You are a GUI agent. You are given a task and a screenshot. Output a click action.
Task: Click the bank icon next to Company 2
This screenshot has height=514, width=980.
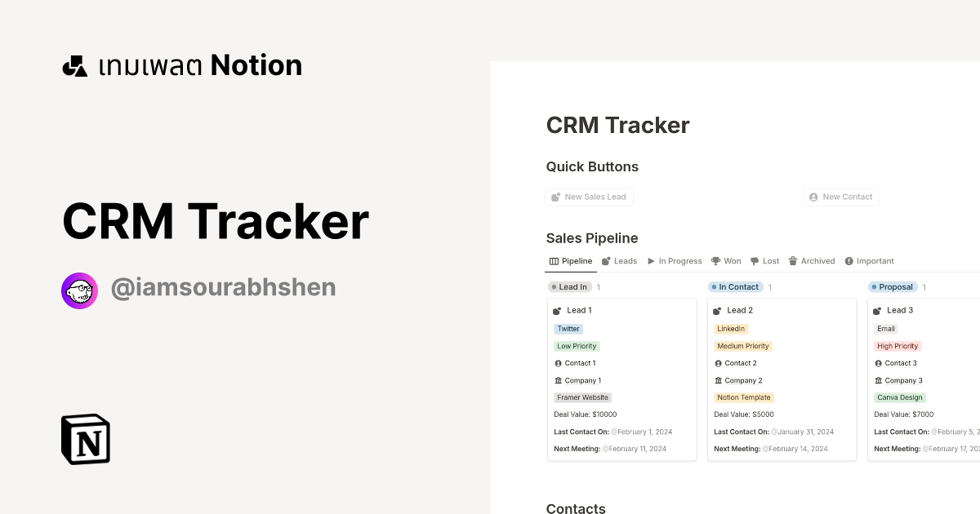point(717,380)
